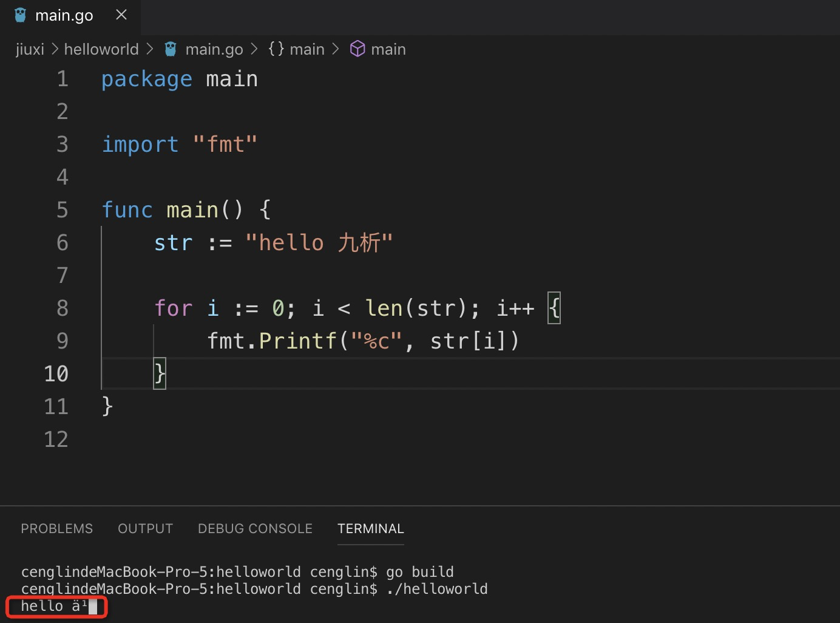
Task: Expand the chevron after helloworld breadcrumb
Action: click(150, 49)
